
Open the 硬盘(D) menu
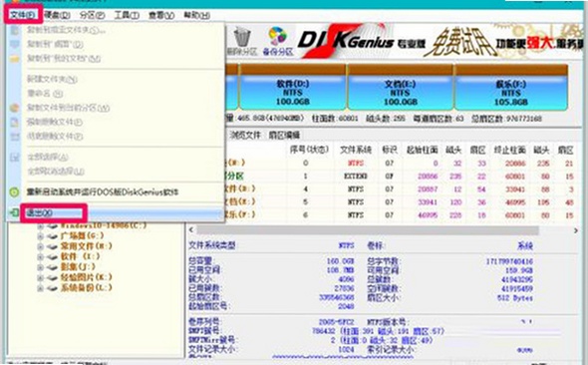pyautogui.click(x=57, y=15)
